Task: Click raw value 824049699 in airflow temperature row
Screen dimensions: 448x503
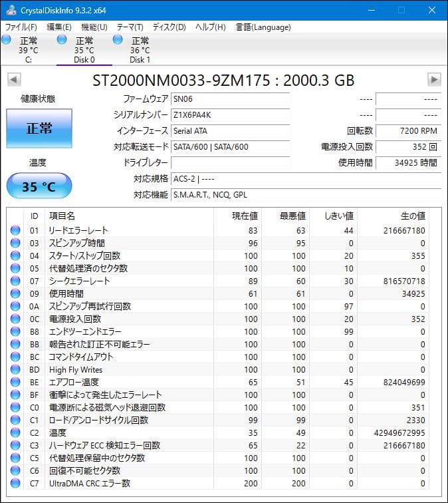Action: pos(404,382)
